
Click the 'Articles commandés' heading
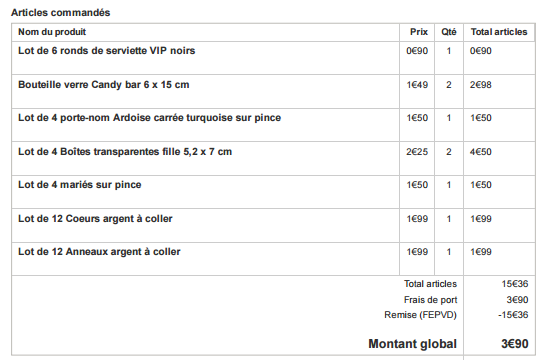click(x=60, y=12)
